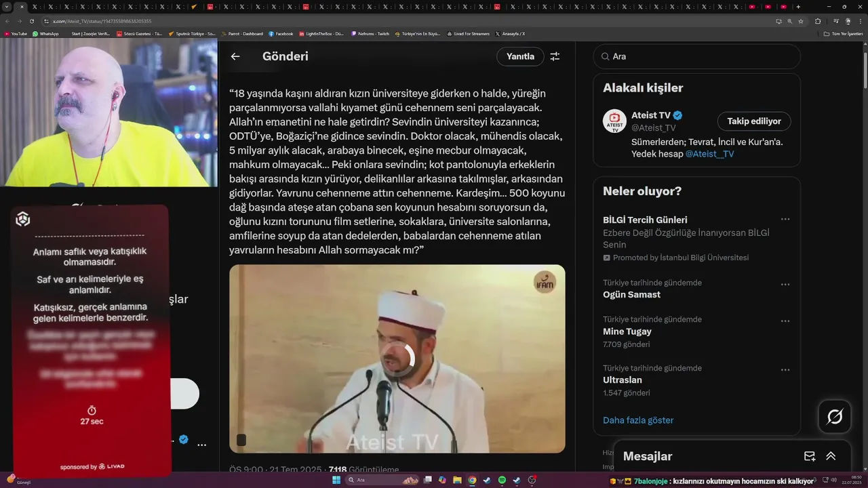Click the Takip ediliyor button
The width and height of the screenshot is (868, 488).
click(754, 121)
